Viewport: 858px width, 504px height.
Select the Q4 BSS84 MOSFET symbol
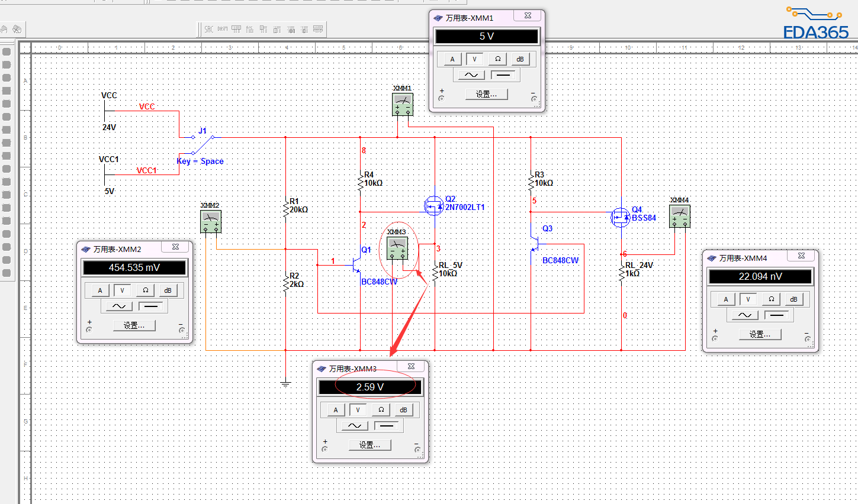coord(620,217)
